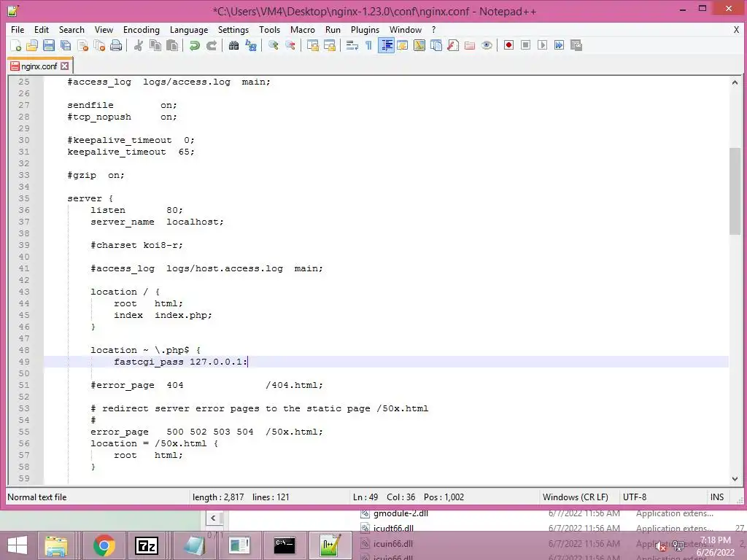
Task: Open the Tools menu
Action: coord(269,29)
